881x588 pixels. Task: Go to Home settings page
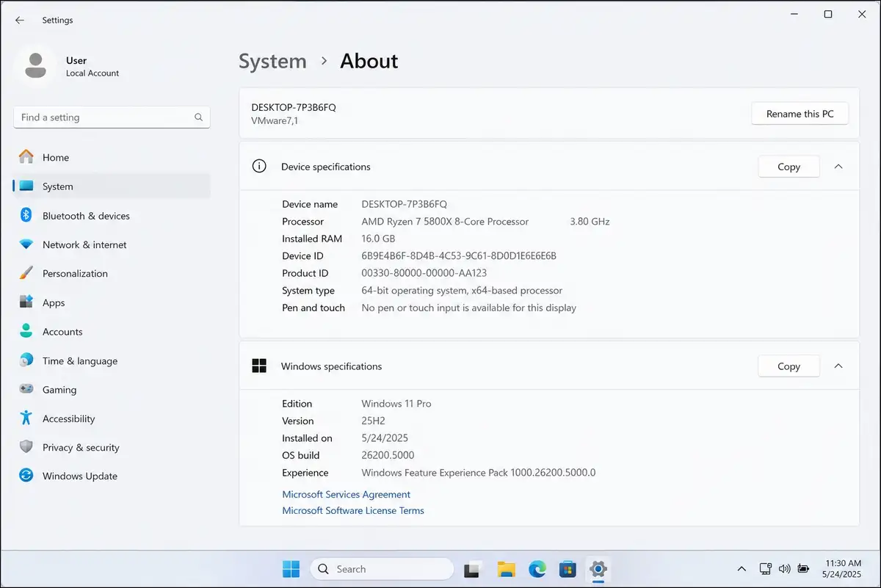[112, 157]
